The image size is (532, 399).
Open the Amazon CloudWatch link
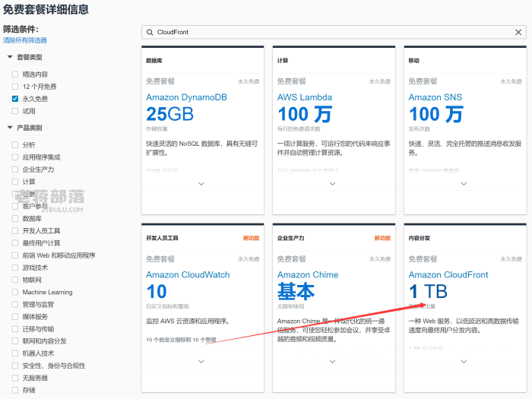(x=188, y=275)
